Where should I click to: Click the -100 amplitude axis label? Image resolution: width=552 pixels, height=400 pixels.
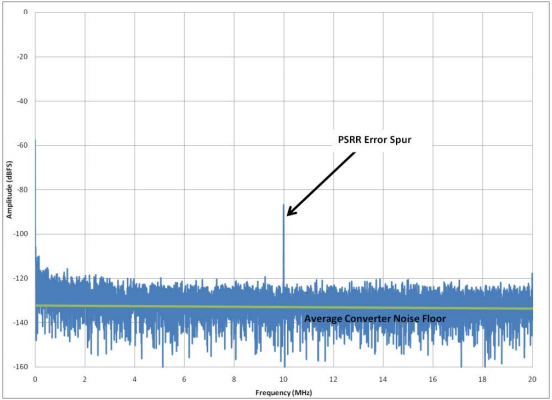(21, 234)
